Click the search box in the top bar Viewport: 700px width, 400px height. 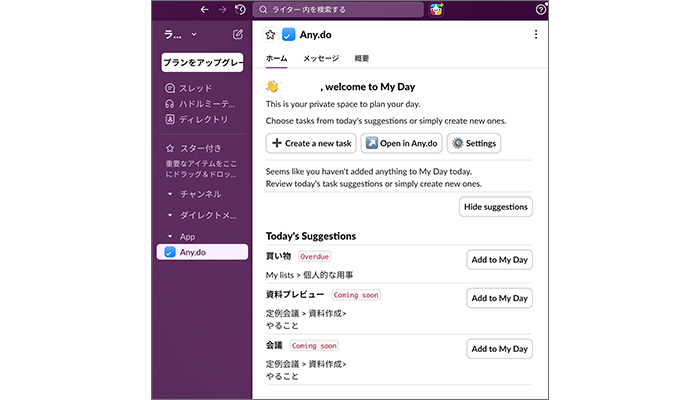(x=338, y=9)
